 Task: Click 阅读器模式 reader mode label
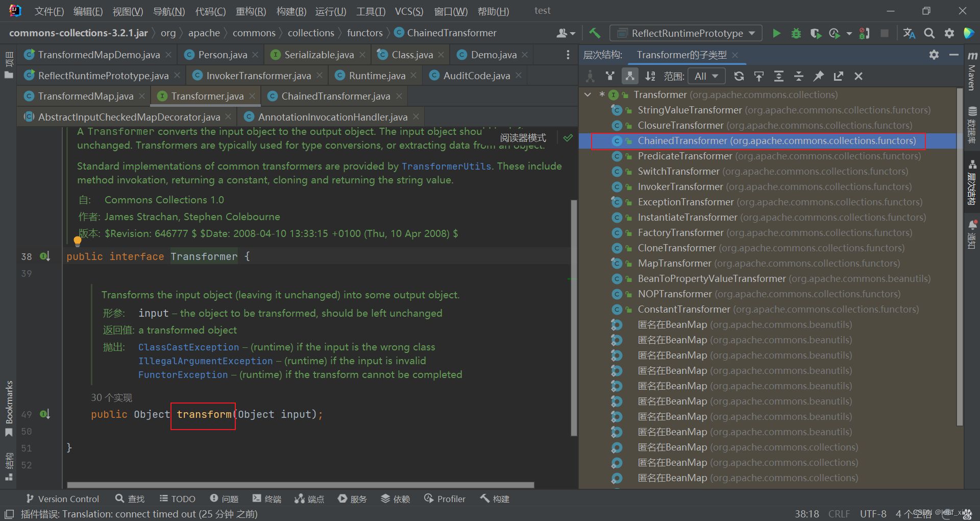point(523,138)
